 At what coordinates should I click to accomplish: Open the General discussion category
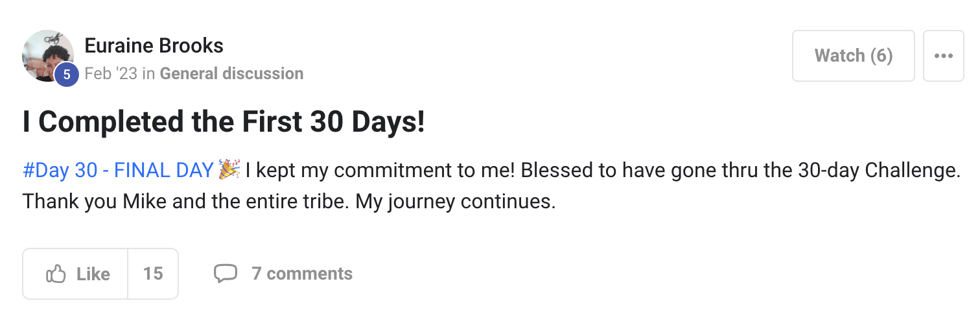click(231, 74)
